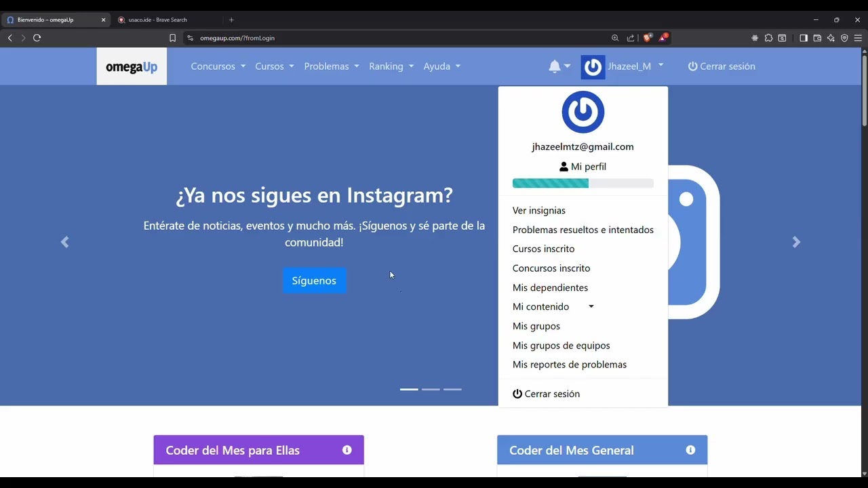Image resolution: width=868 pixels, height=488 pixels.
Task: Expand the Ayuda menu
Action: pyautogui.click(x=442, y=66)
